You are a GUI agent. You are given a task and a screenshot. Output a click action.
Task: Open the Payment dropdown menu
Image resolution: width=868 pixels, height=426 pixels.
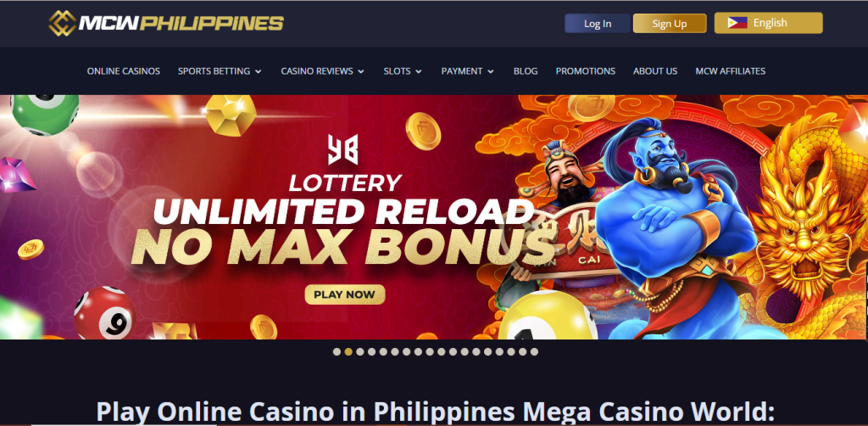pyautogui.click(x=468, y=71)
